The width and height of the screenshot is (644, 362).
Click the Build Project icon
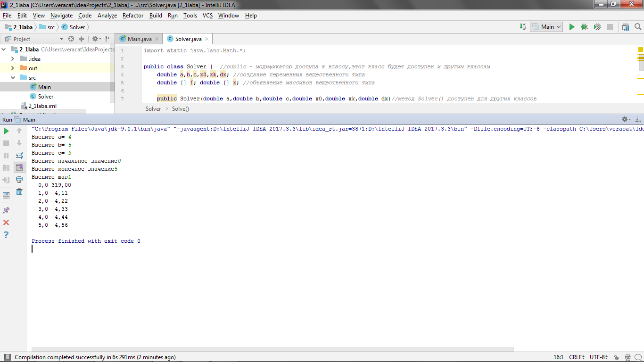523,27
